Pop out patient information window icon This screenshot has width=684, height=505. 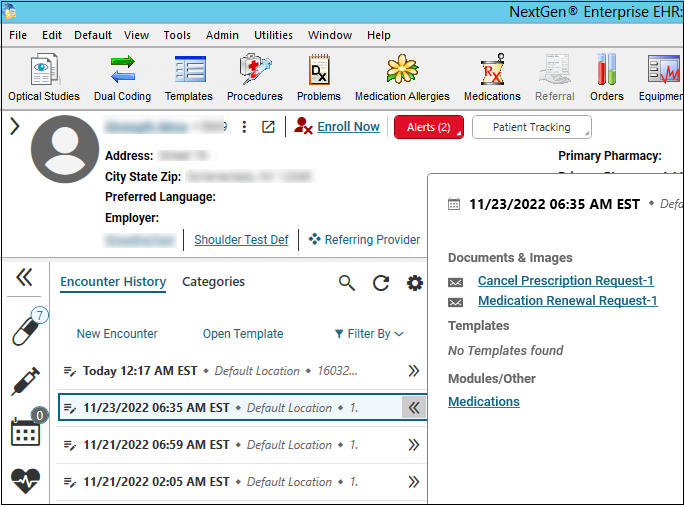(268, 127)
